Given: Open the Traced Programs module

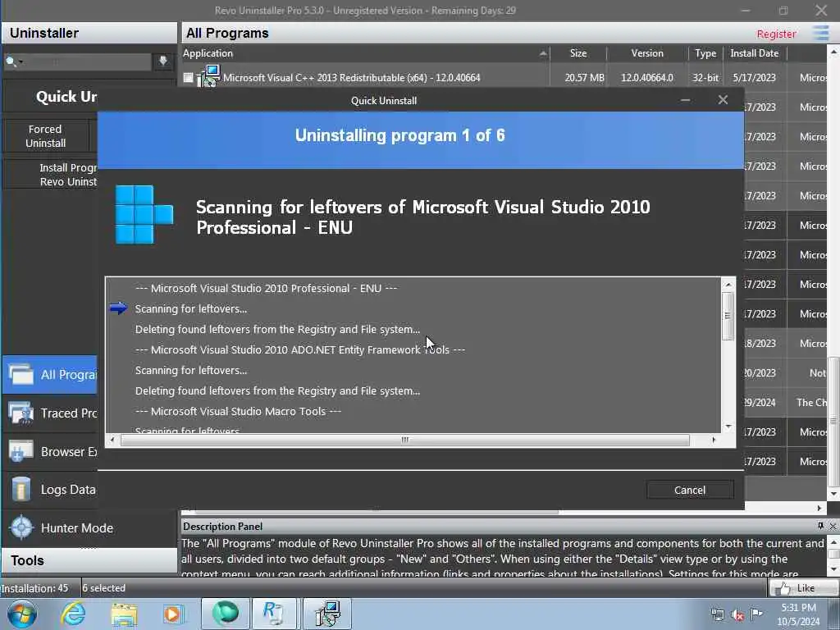Looking at the screenshot, I should pos(50,413).
